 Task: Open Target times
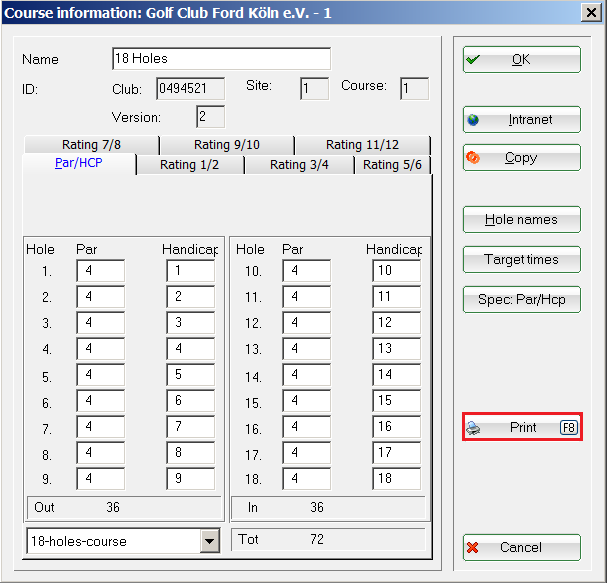click(x=521, y=259)
